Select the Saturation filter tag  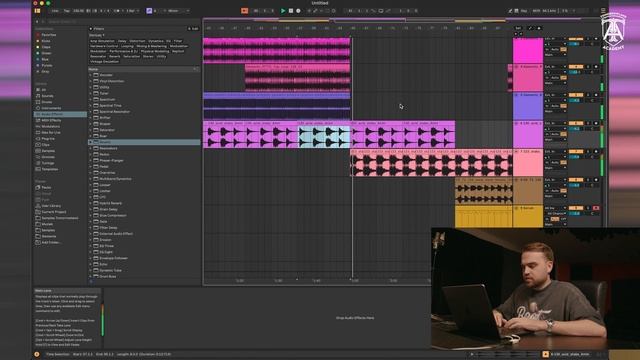tap(131, 56)
